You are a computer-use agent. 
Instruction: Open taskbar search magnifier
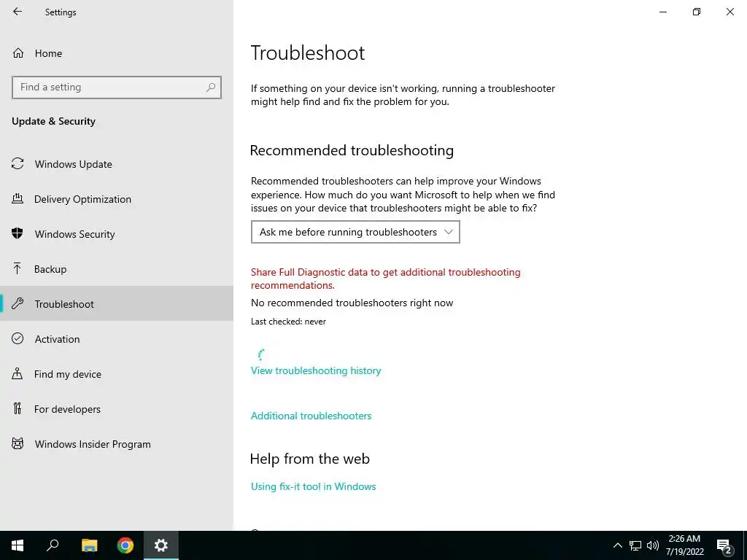[53, 545]
